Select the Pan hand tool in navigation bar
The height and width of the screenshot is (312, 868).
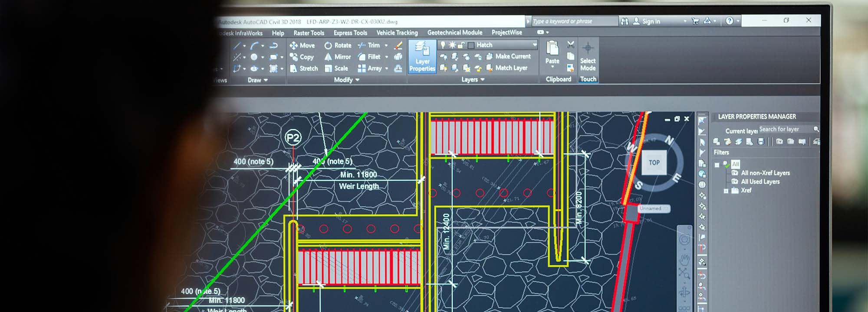684,260
